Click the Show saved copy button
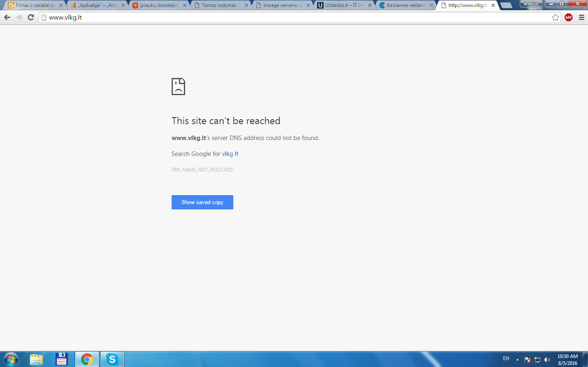Image resolution: width=588 pixels, height=367 pixels. point(202,202)
